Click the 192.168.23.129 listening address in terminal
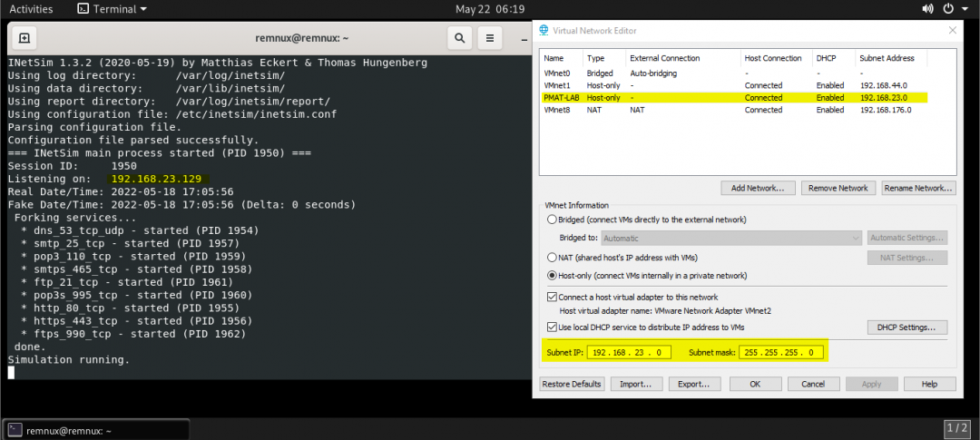The height and width of the screenshot is (440, 980). click(x=156, y=179)
